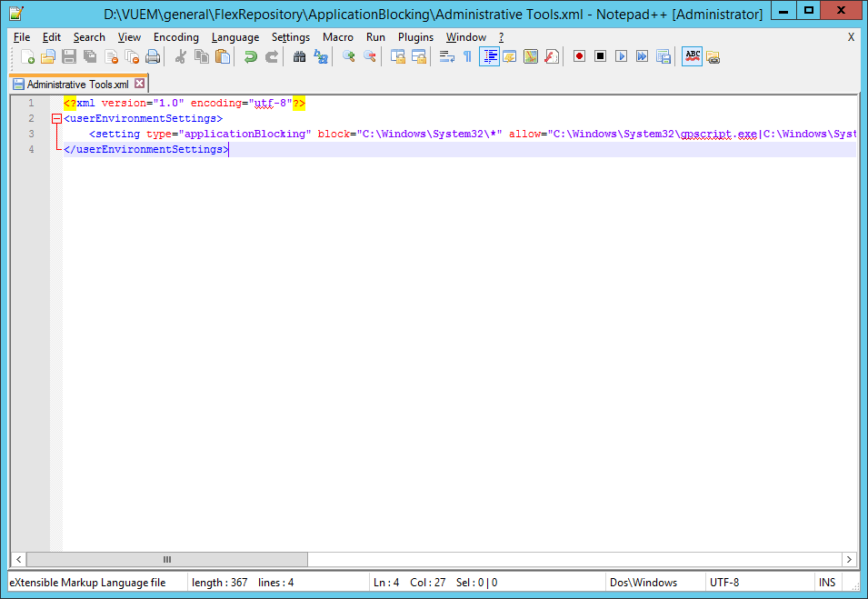This screenshot has width=868, height=599.
Task: Play back the recorded macro
Action: 621,56
